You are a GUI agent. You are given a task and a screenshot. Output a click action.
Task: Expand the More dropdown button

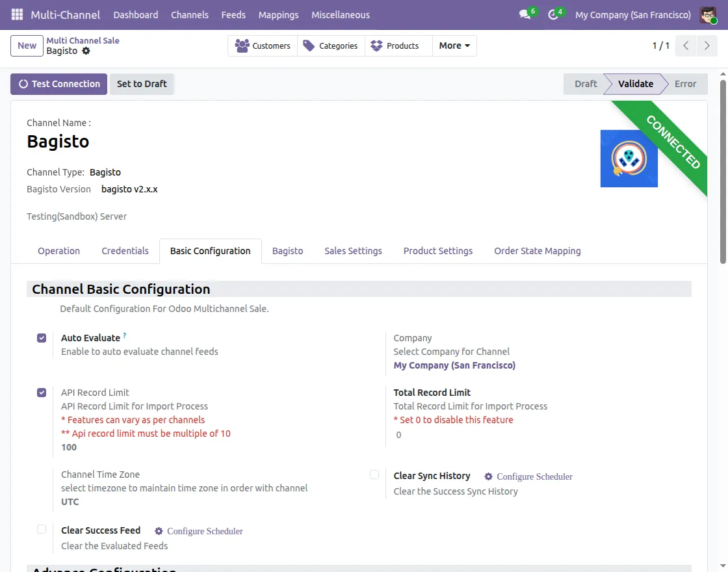[x=454, y=45]
